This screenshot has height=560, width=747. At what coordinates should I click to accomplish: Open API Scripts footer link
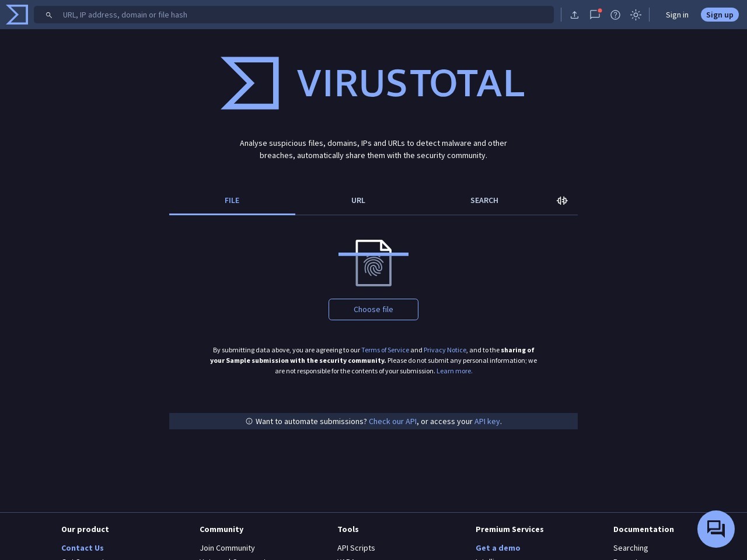[356, 548]
